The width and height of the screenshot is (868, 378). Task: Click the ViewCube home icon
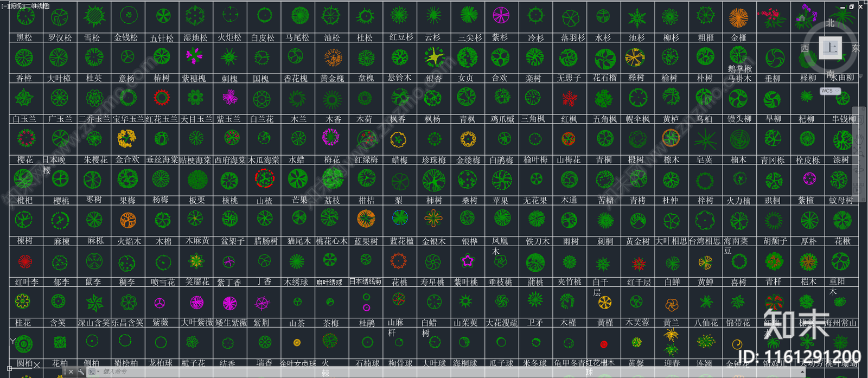(801, 19)
